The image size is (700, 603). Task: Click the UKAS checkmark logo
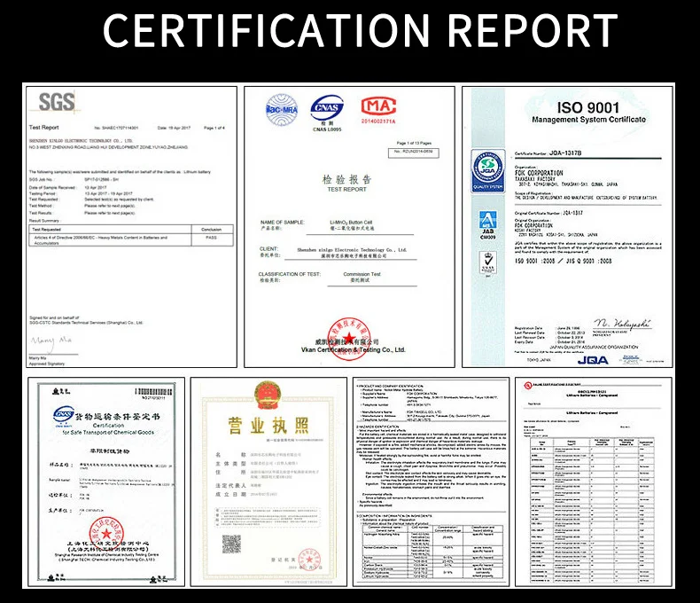488,264
